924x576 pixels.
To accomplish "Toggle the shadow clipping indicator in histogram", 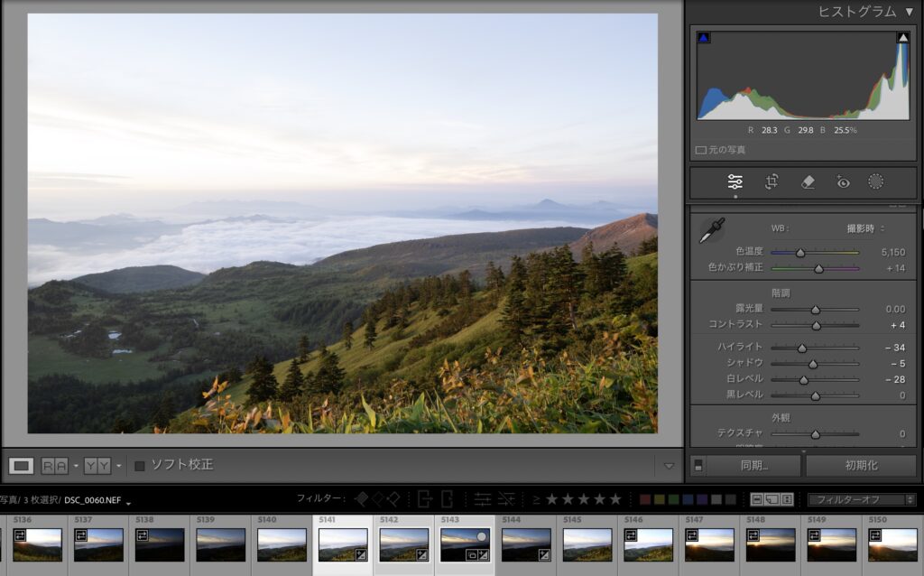I will pos(704,37).
